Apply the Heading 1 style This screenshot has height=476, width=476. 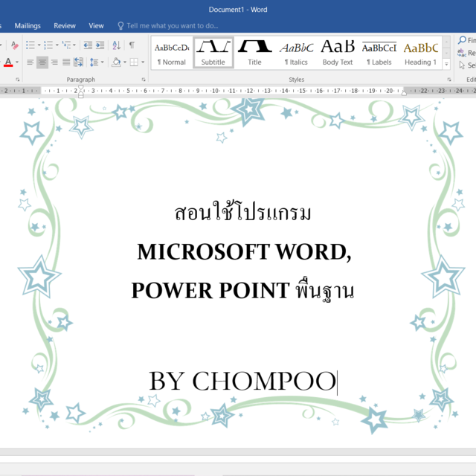[x=421, y=53]
